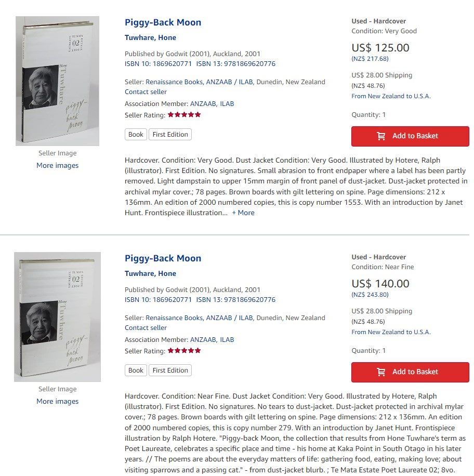The height and width of the screenshot is (476, 474).
Task: Click first Tuwhare, Hone author link
Action: point(150,37)
